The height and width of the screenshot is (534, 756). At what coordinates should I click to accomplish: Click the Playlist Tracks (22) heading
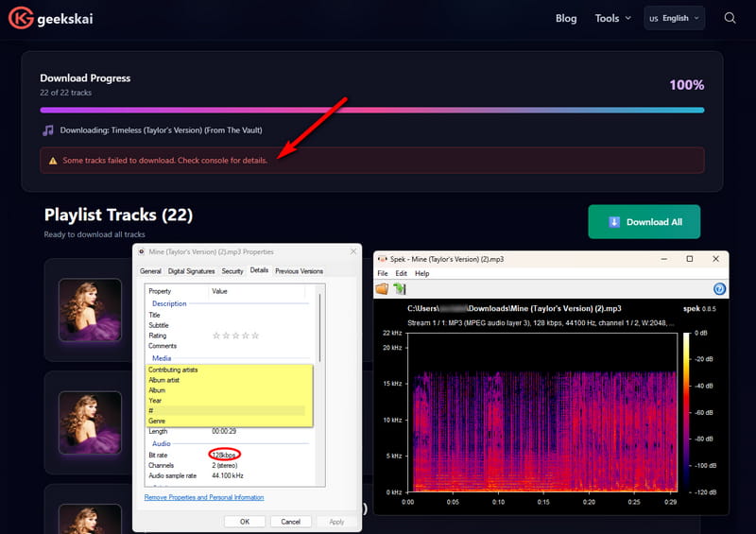[119, 215]
